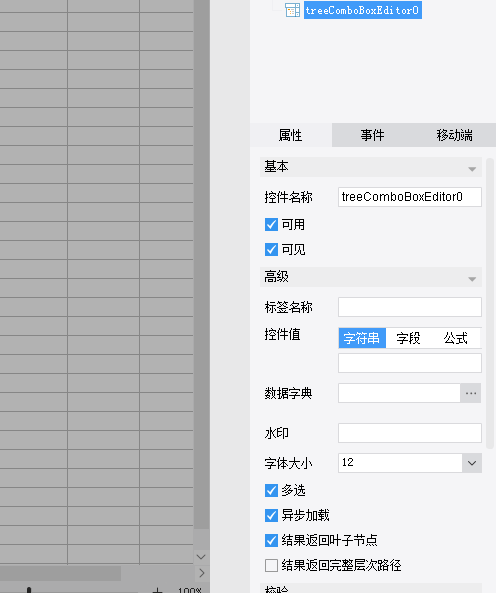This screenshot has height=593, width=496.
Task: Click the property panel vertical scrollbar
Action: tap(490, 303)
